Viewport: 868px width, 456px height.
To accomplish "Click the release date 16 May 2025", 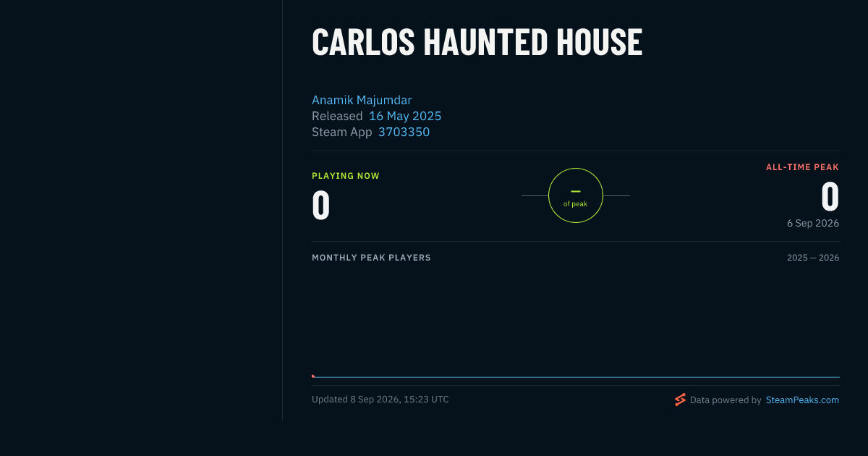I will [405, 116].
